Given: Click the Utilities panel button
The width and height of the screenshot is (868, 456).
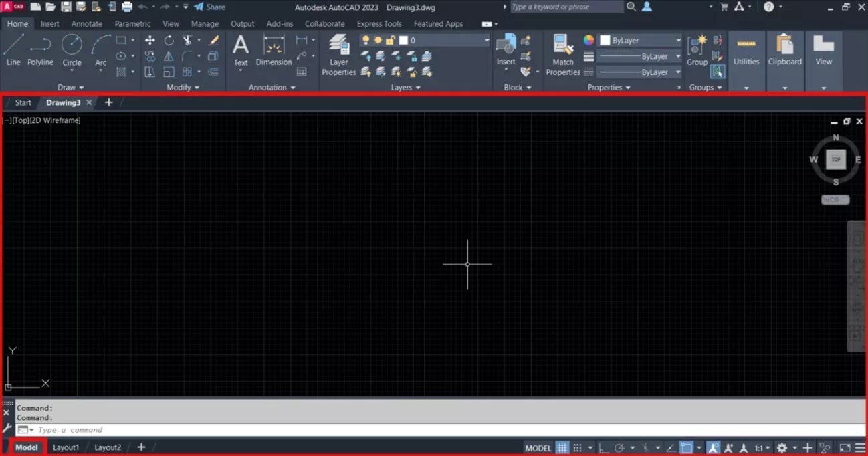Looking at the screenshot, I should pos(746,53).
